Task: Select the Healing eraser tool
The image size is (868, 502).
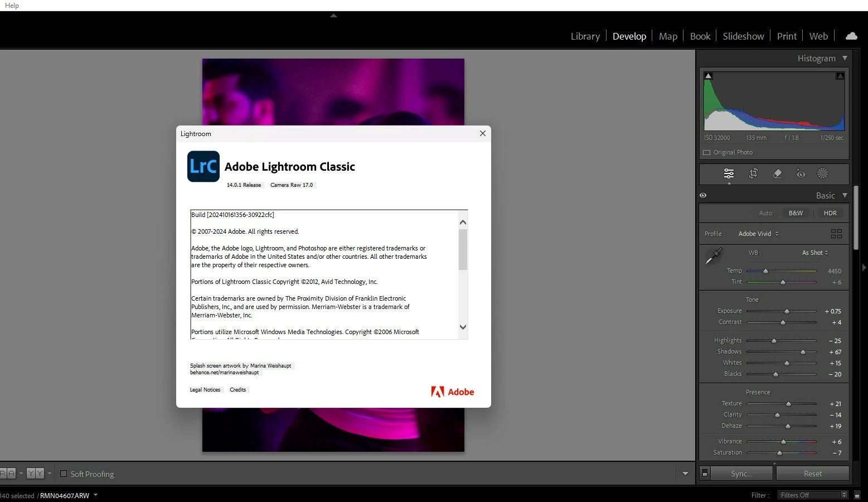Action: [x=777, y=173]
